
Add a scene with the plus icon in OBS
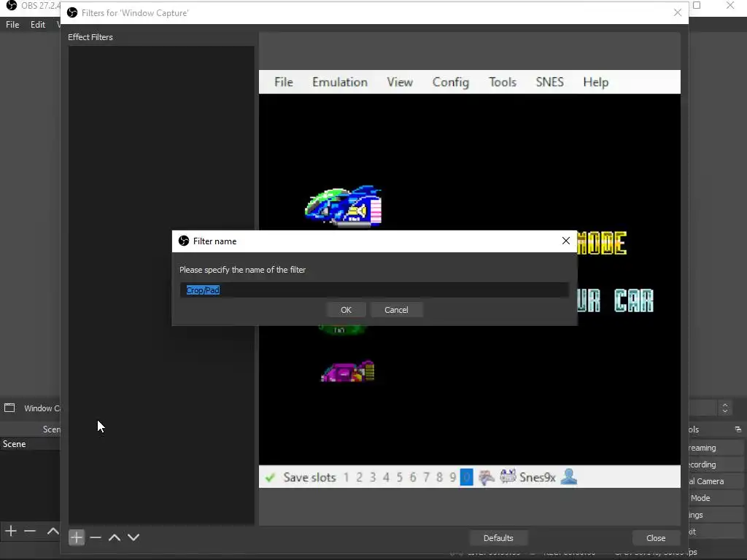click(x=11, y=531)
